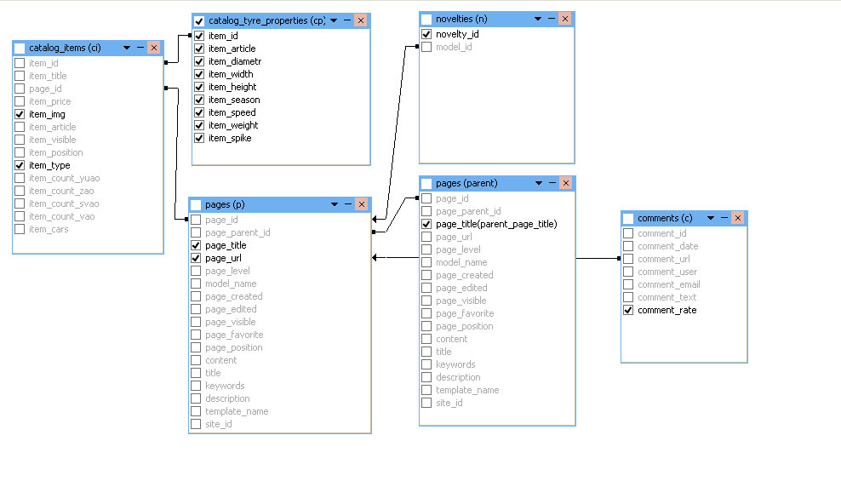The image size is (841, 504).
Task: Check site_id in pages (p)
Action: pos(196,424)
